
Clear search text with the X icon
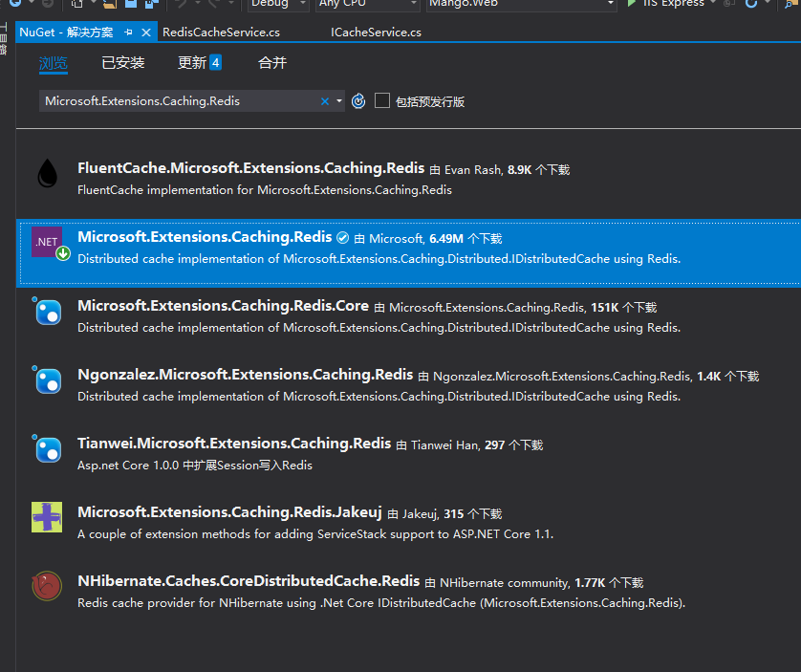click(325, 101)
